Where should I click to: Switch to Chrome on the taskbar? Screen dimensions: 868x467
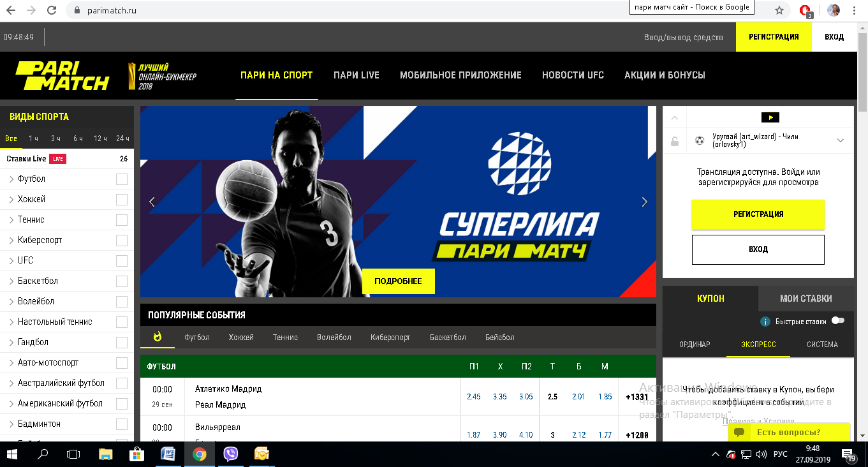pos(200,454)
